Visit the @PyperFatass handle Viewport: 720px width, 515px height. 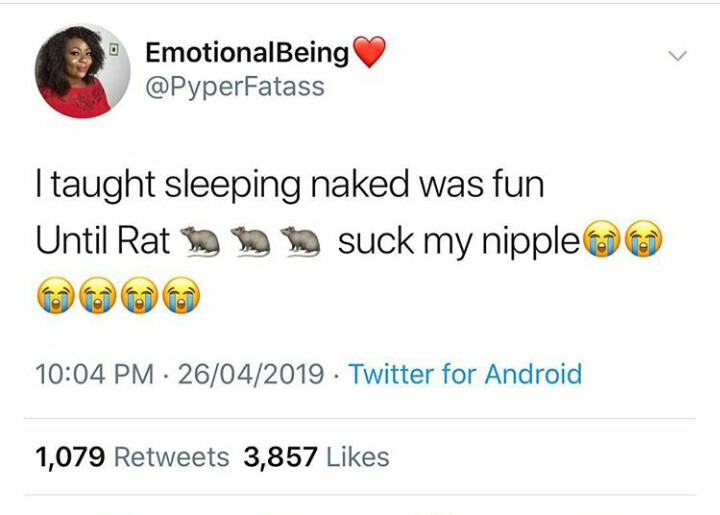point(235,86)
